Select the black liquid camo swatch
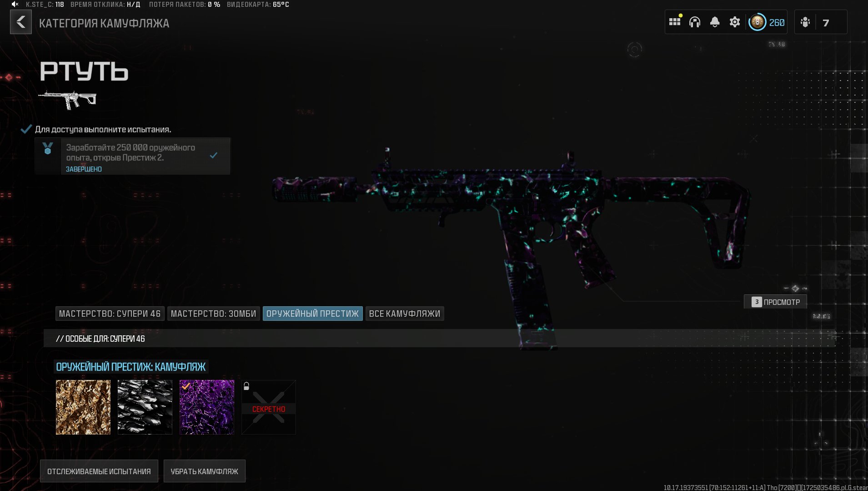The height and width of the screenshot is (491, 868). pyautogui.click(x=145, y=407)
